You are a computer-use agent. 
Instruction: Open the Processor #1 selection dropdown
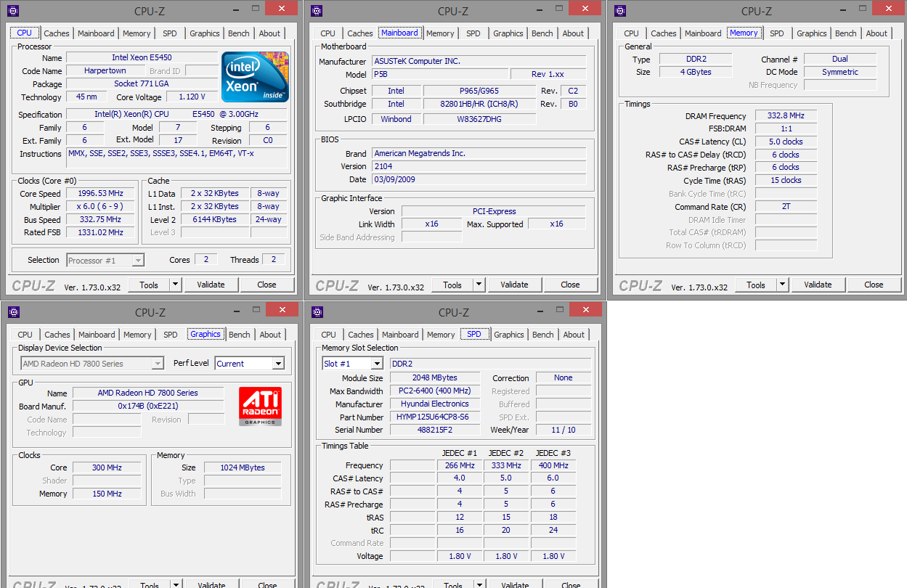pyautogui.click(x=138, y=260)
